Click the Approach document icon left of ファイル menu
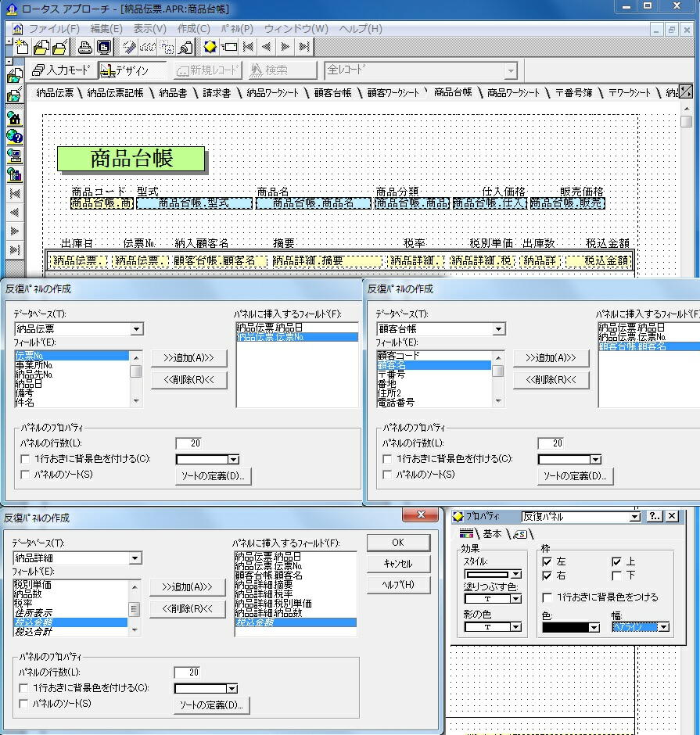Screen dimensions: 700x735 [17, 29]
